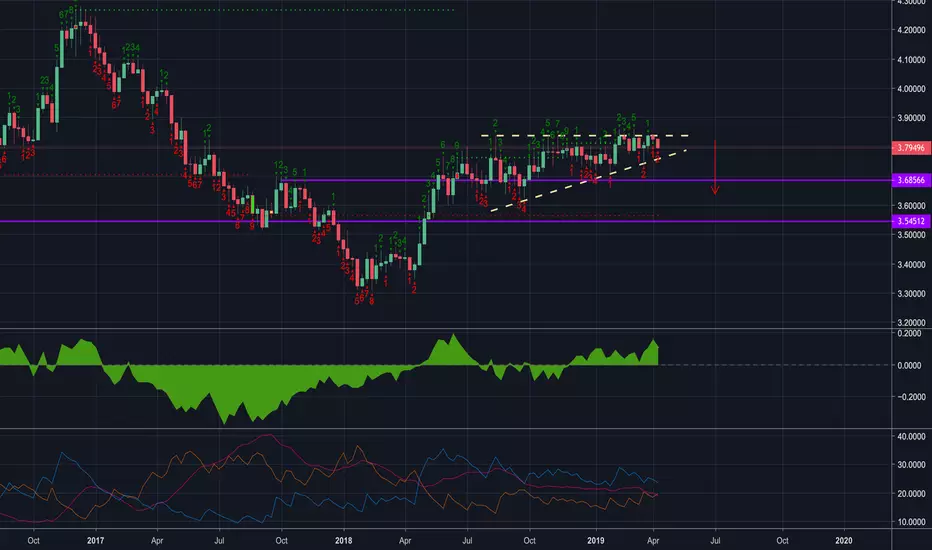Click the 20.0000 lower indicator scale value
Screen dimensions: 932x550
[x=911, y=494]
